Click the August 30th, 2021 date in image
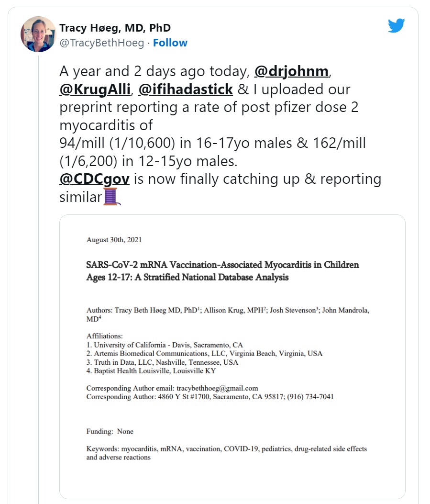The width and height of the screenshot is (430, 504). click(x=114, y=240)
